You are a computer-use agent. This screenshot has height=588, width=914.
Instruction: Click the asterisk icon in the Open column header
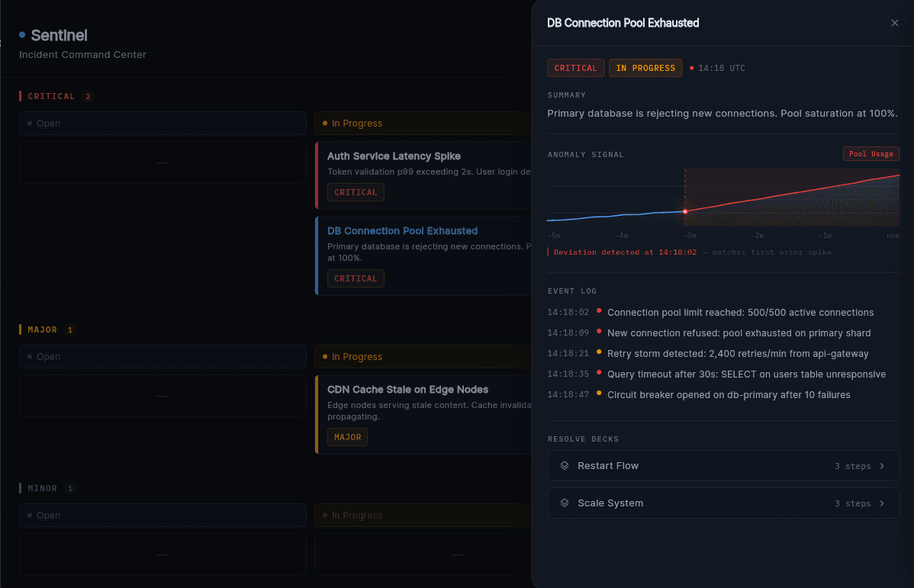28,123
